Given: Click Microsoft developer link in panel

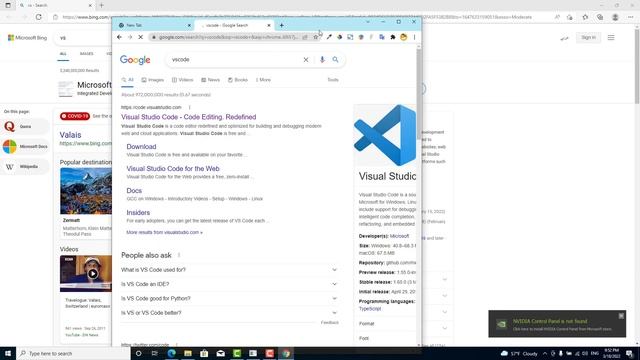Looking at the screenshot, I should point(399,236).
